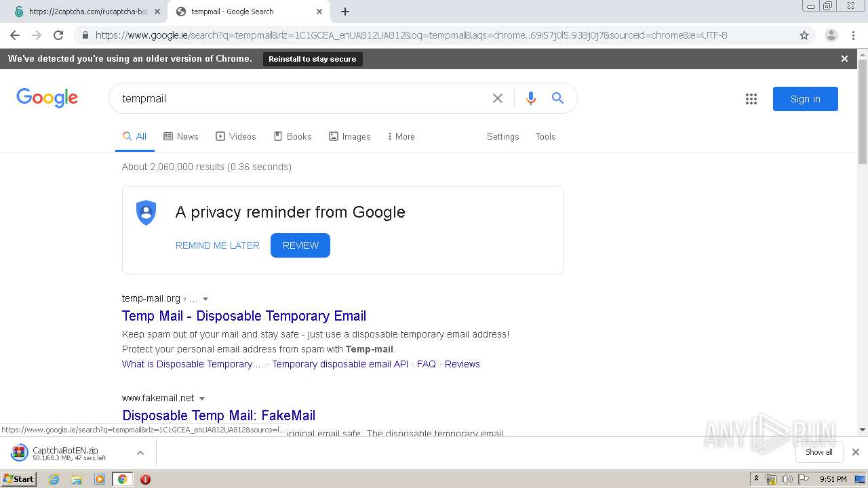Close the 2captcha.com tab

(157, 12)
